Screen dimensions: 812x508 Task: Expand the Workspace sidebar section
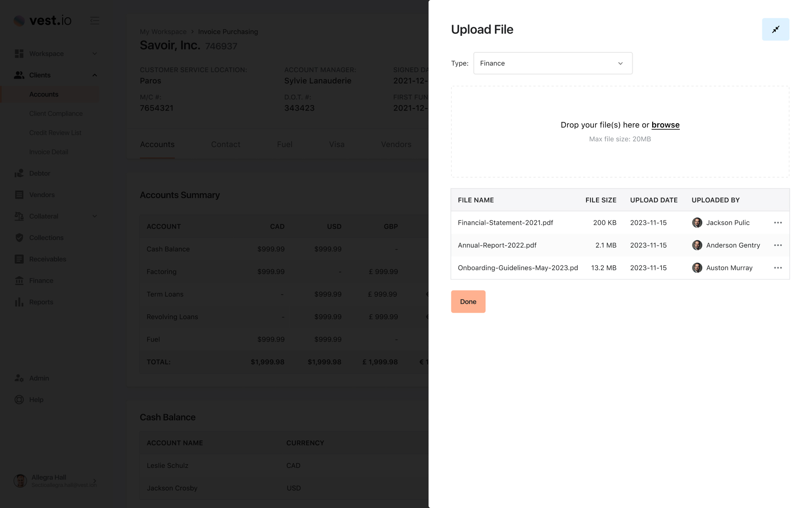pyautogui.click(x=95, y=54)
